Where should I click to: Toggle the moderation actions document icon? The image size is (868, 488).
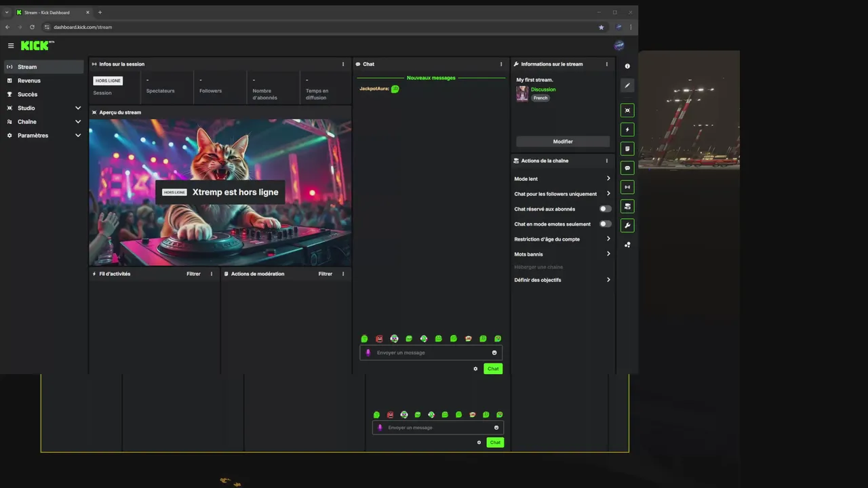pyautogui.click(x=627, y=148)
